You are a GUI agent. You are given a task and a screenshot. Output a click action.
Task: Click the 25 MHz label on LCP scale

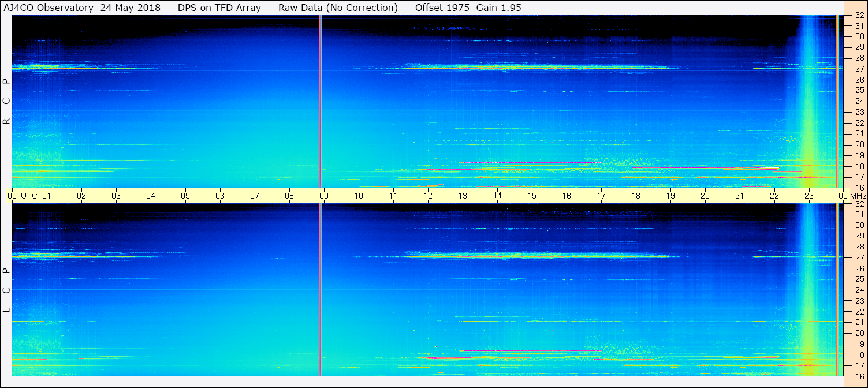pos(859,279)
